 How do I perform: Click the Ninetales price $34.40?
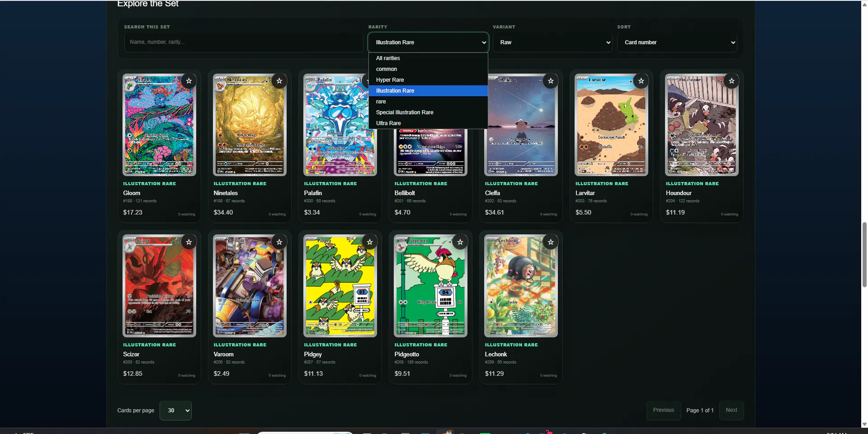(223, 213)
